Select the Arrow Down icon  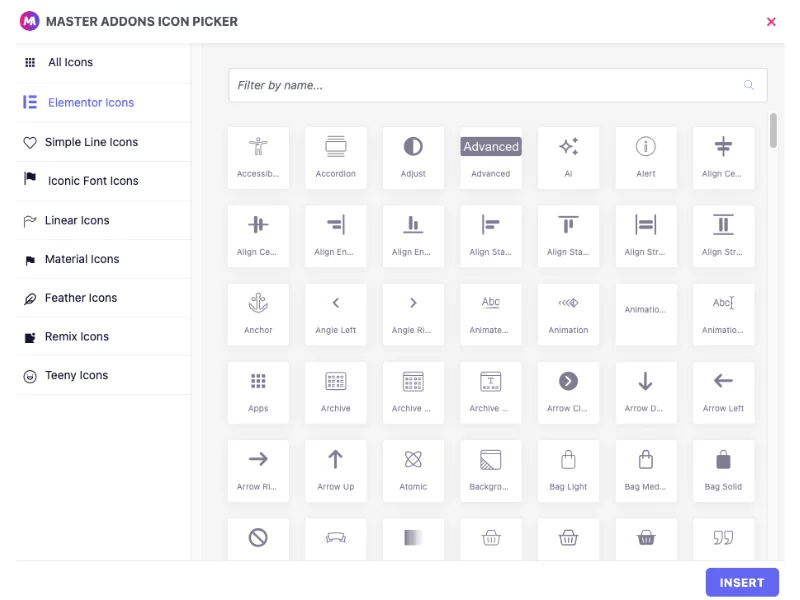[x=646, y=393]
